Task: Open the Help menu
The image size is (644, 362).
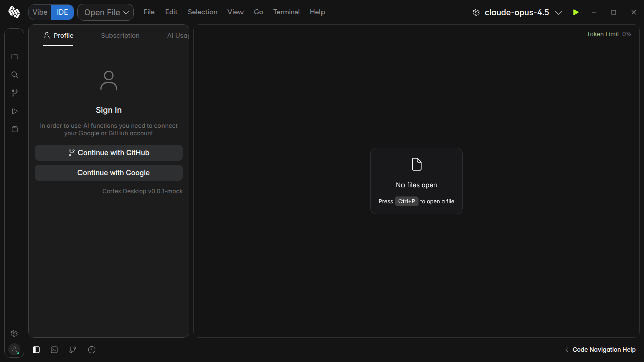Action: tap(317, 12)
